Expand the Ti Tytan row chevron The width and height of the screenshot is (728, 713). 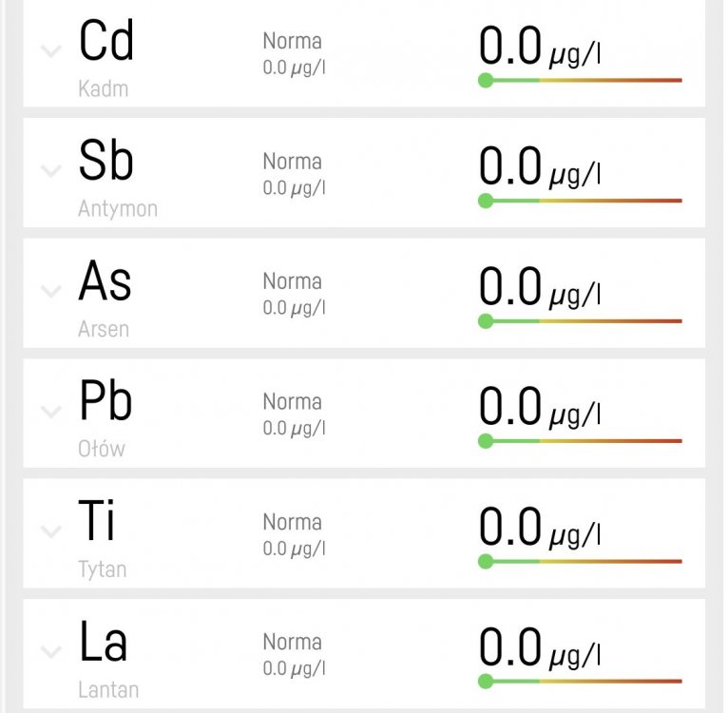[50, 531]
